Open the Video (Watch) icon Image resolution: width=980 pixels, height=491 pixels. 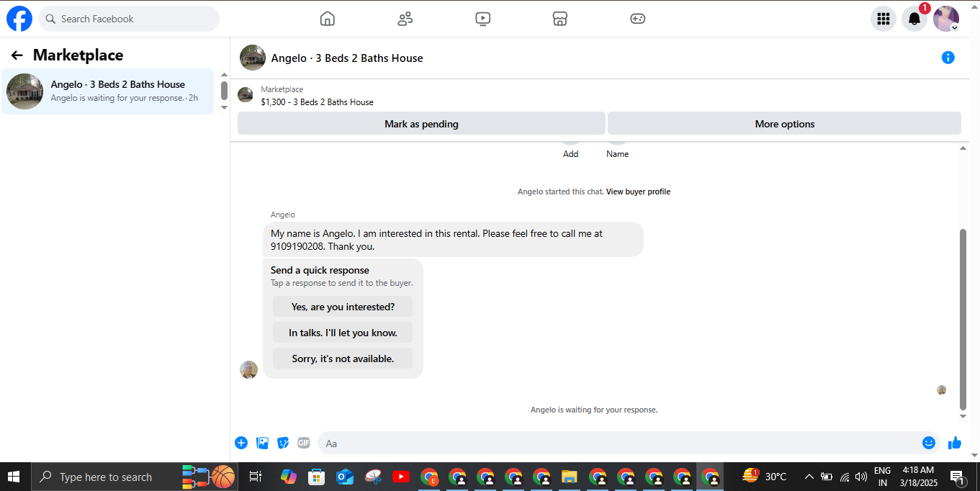(483, 19)
